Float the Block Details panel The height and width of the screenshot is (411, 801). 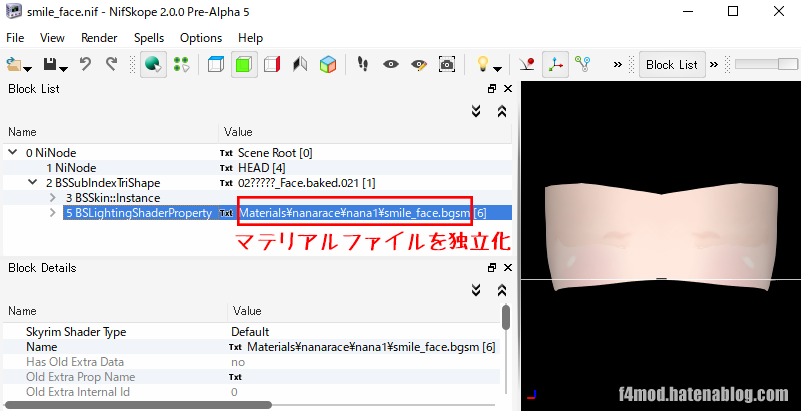pyautogui.click(x=492, y=268)
